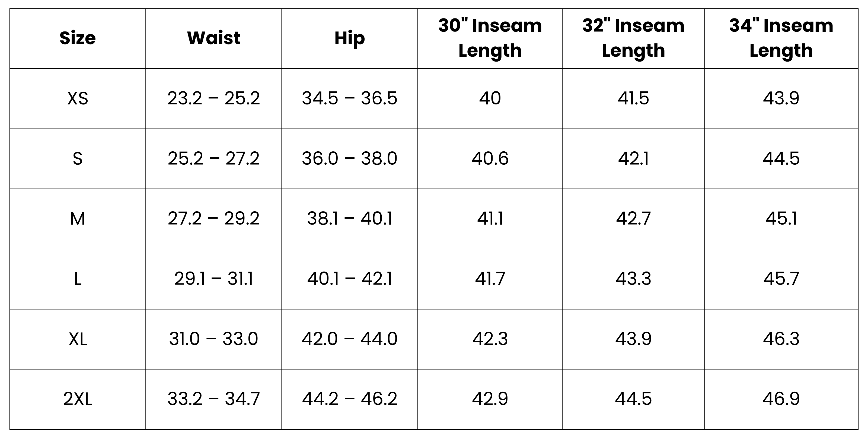Click the 45.7 inseam length cell

click(x=781, y=279)
